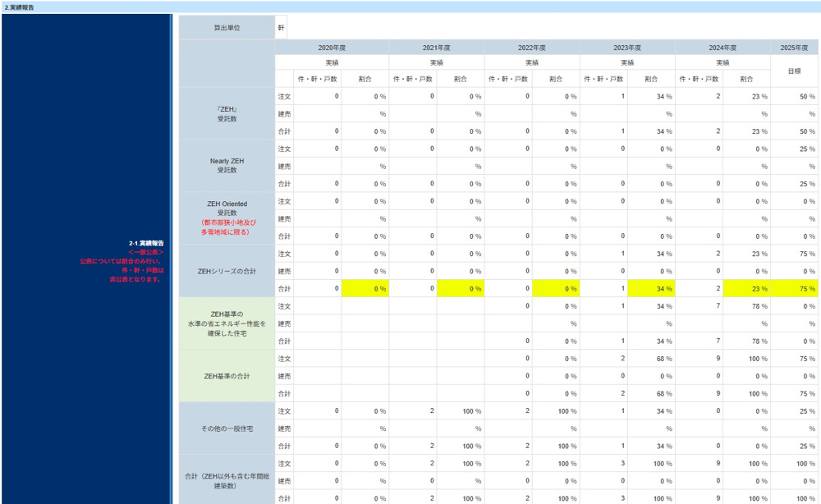
Task: Click the 2024年度 割合 sub-header
Action: click(746, 80)
